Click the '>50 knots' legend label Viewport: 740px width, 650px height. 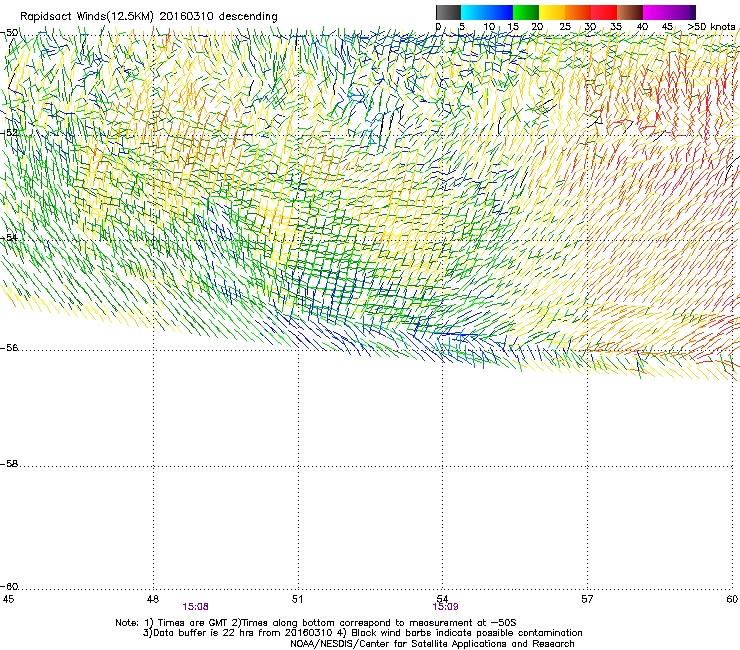point(711,27)
